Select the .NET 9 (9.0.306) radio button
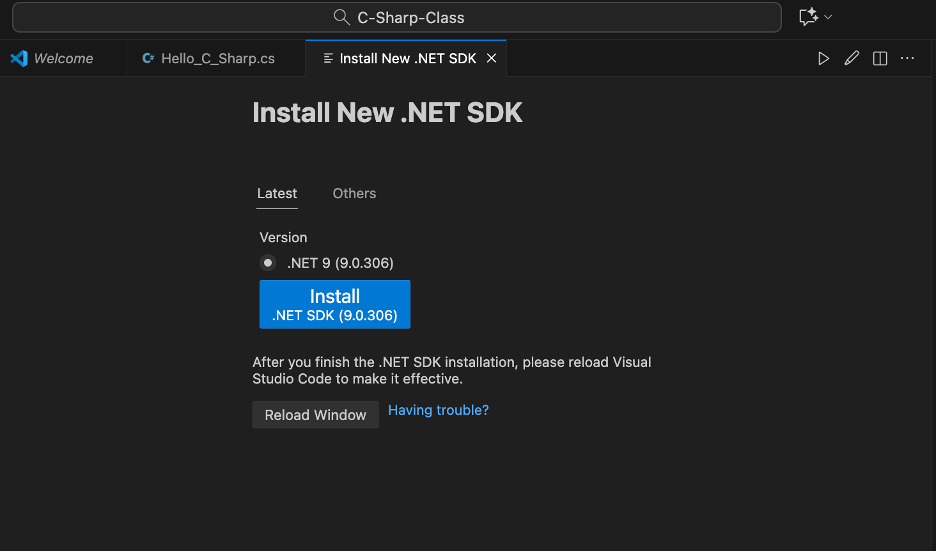The width and height of the screenshot is (936, 552). click(x=267, y=263)
